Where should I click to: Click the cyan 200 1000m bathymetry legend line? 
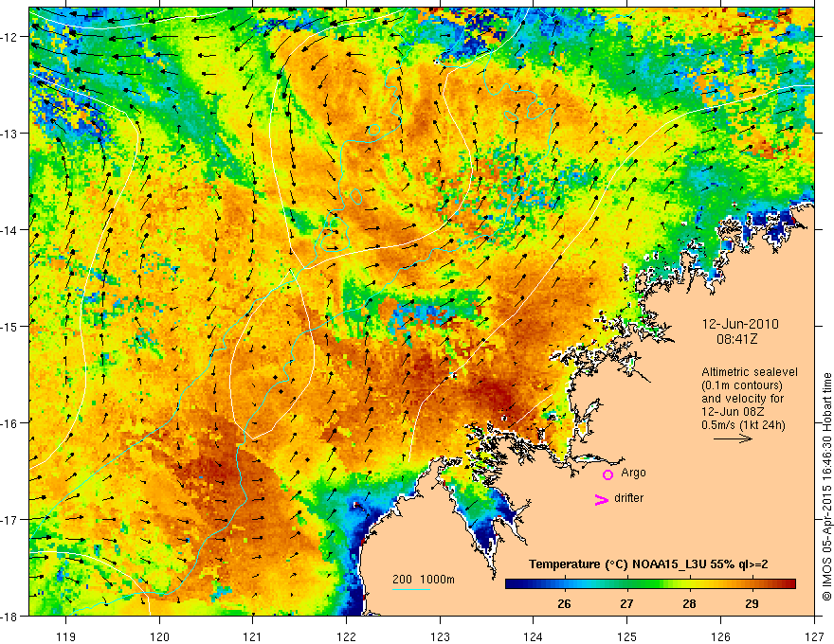click(x=411, y=589)
